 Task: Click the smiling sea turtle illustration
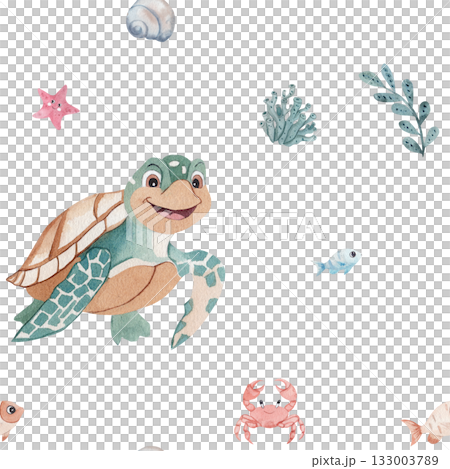pos(116,252)
